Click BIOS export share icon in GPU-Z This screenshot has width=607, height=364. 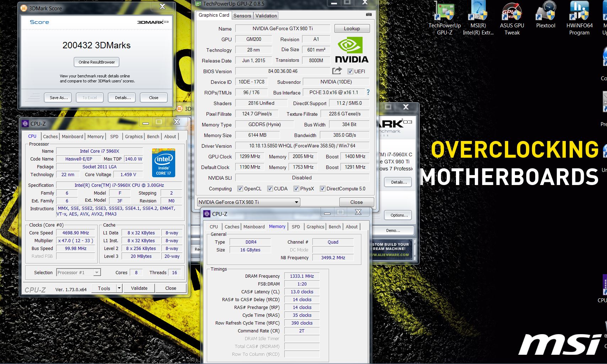(337, 71)
